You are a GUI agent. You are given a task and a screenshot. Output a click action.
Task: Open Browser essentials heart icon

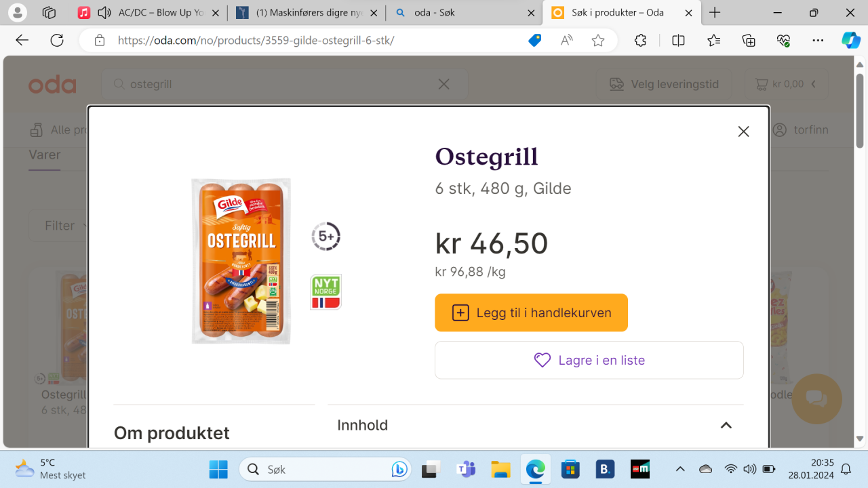(783, 40)
